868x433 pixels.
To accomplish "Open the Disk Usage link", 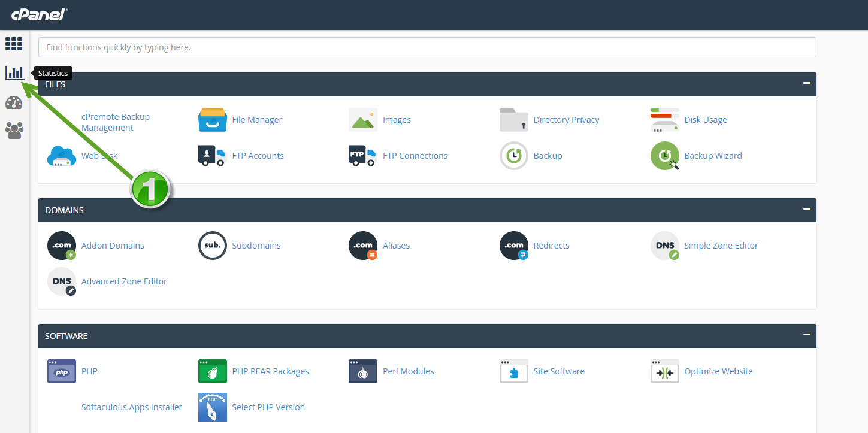I will (706, 120).
